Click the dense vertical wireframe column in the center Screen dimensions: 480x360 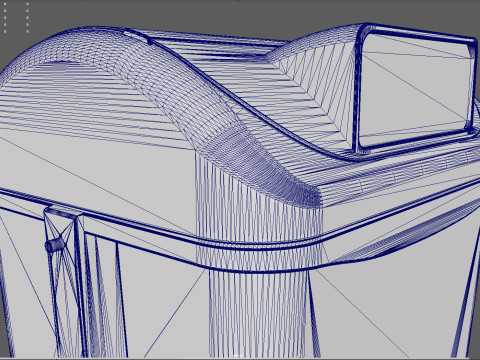click(258, 257)
